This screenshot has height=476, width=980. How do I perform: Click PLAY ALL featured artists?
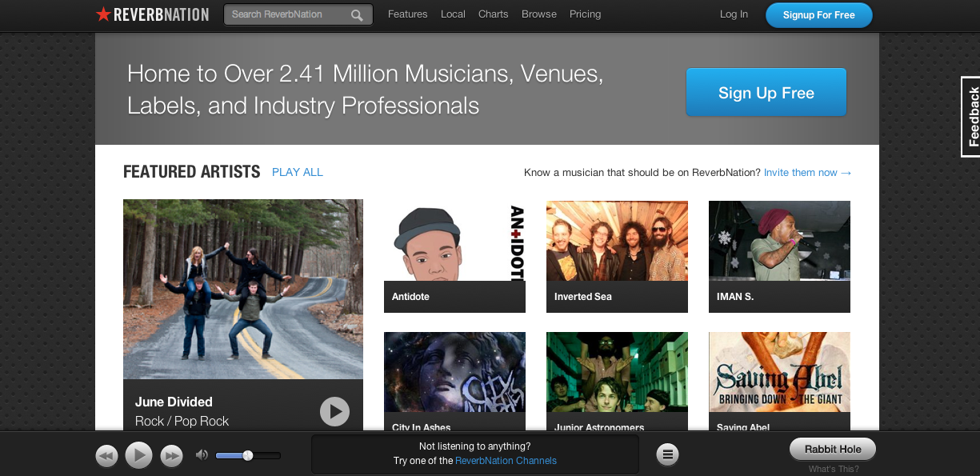298,172
